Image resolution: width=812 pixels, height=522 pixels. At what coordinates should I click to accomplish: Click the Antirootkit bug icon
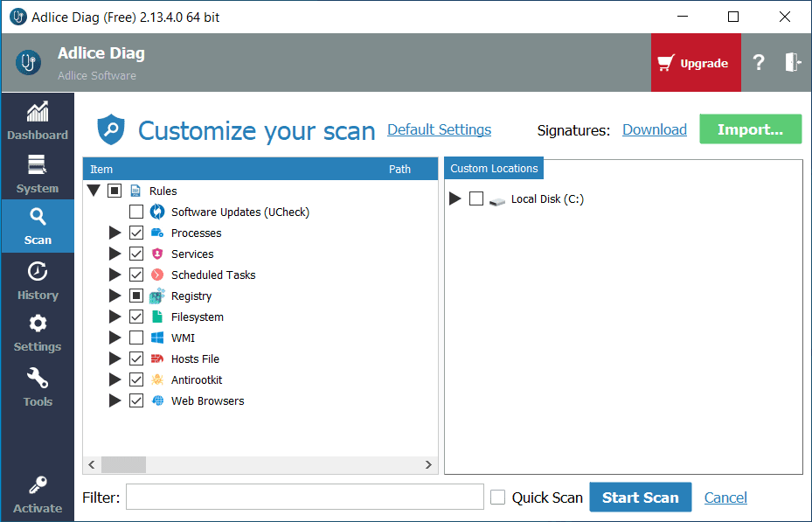tap(157, 379)
